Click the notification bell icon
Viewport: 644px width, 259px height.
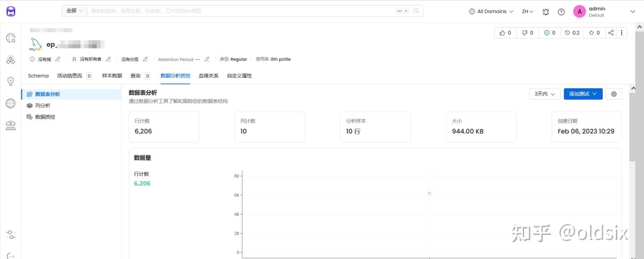546,12
